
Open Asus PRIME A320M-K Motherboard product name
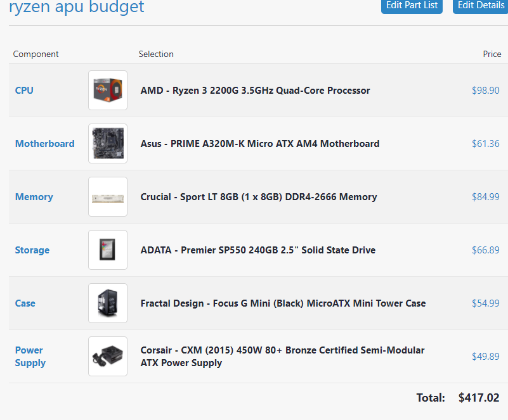tap(260, 143)
